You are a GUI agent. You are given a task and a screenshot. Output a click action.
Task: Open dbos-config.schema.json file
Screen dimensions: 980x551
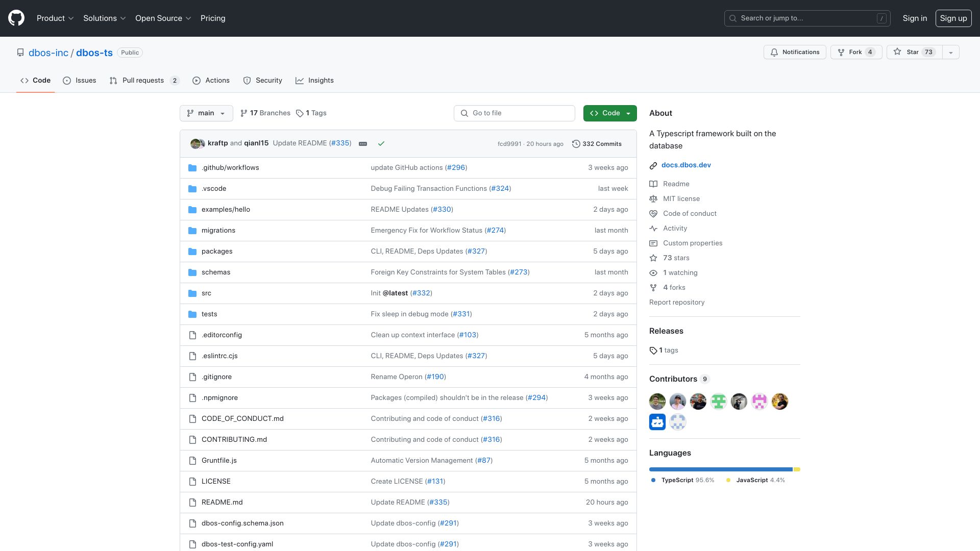tap(242, 523)
